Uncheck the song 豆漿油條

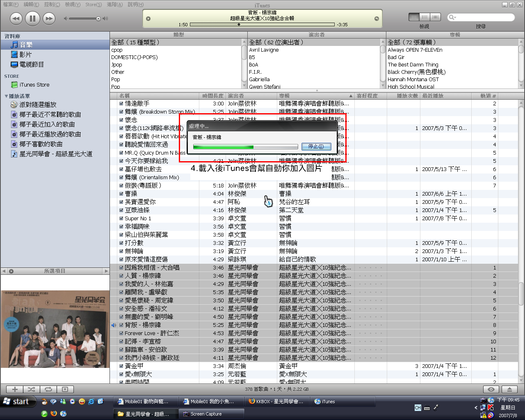(121, 210)
